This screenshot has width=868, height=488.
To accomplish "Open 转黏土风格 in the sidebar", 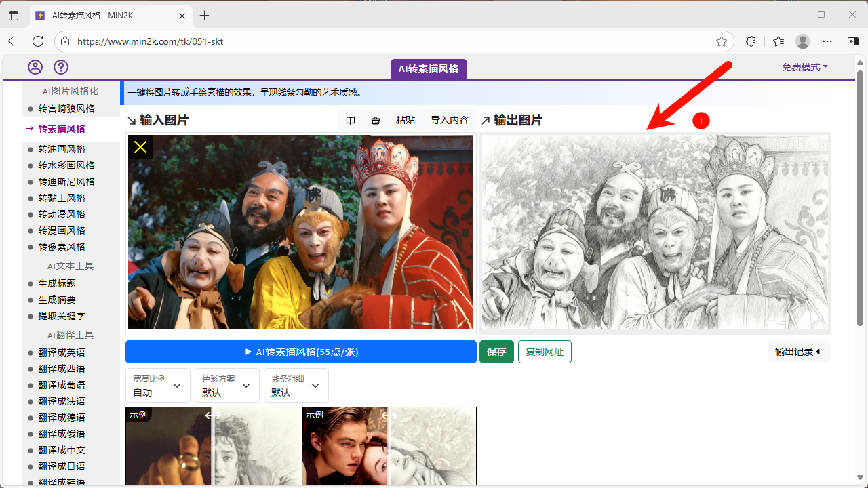I will tap(62, 198).
